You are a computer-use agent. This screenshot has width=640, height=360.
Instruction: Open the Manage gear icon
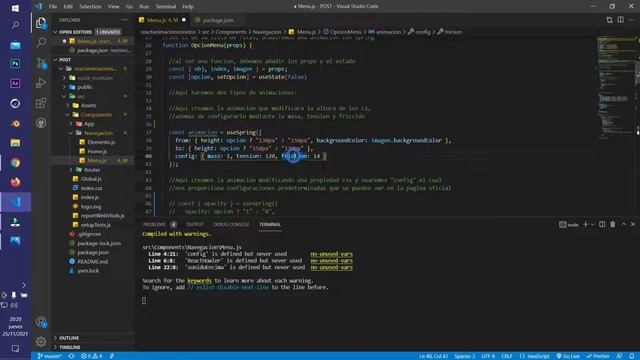tap(41, 341)
